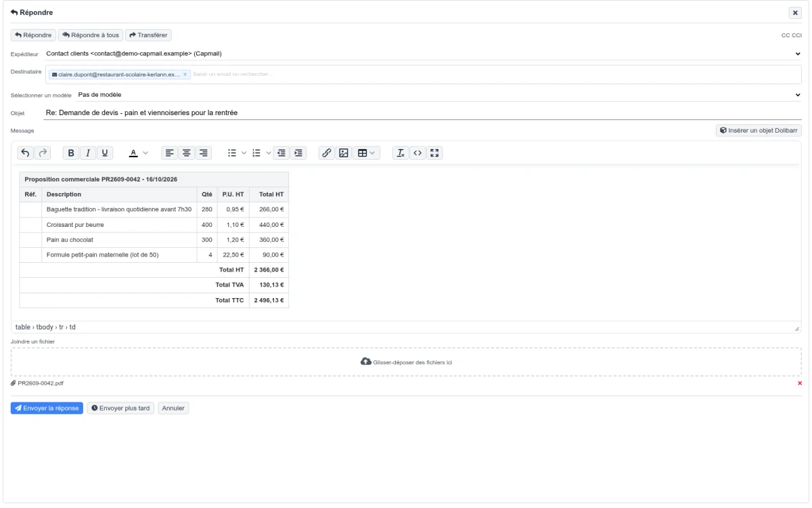
Task: Center align text
Action: pos(187,153)
